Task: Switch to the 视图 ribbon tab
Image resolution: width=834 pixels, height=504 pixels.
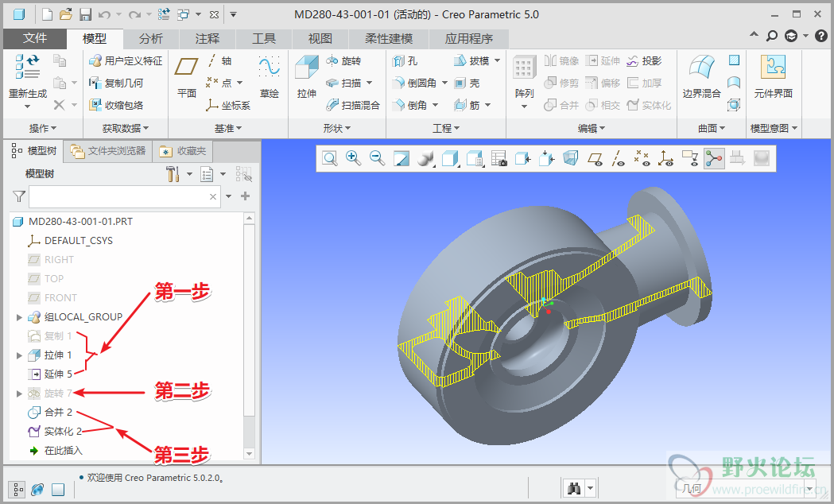Action: point(320,38)
